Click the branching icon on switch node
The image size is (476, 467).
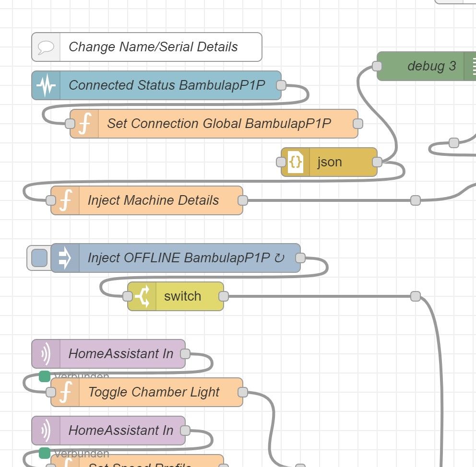(x=142, y=296)
